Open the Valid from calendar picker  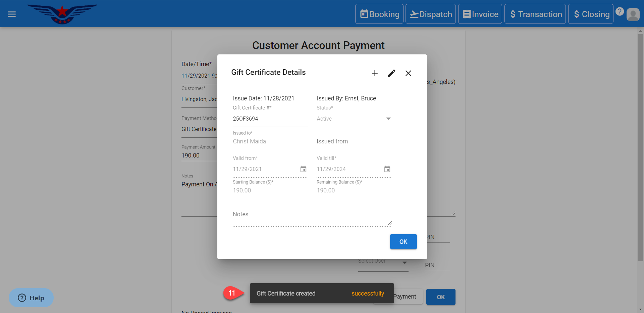pos(303,169)
